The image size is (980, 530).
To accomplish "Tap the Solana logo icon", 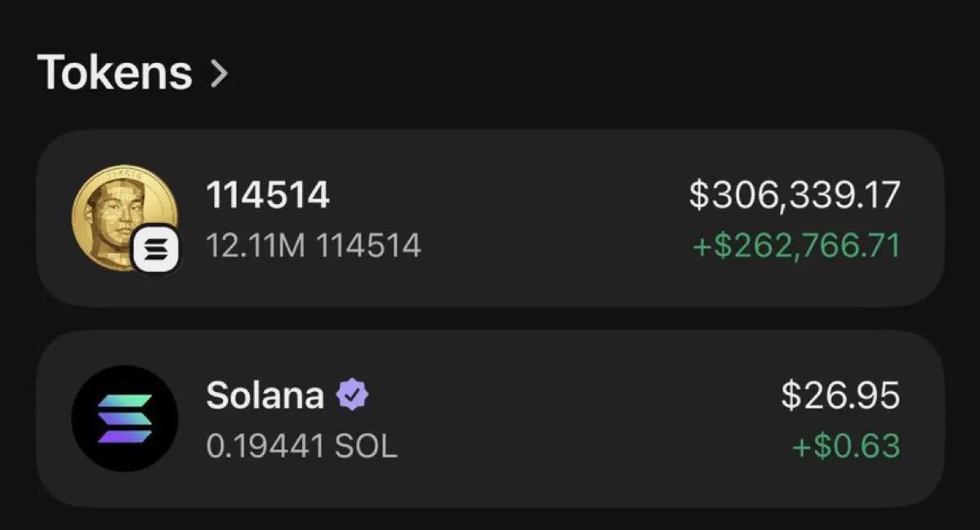I will [x=124, y=418].
